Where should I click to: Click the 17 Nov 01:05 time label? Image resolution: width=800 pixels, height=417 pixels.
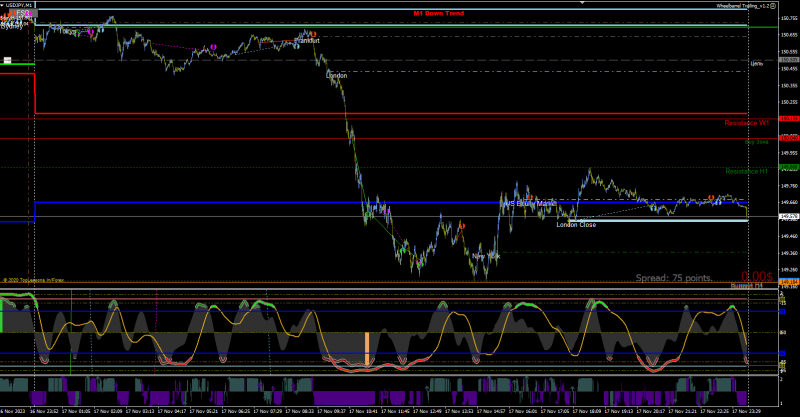coord(76,411)
